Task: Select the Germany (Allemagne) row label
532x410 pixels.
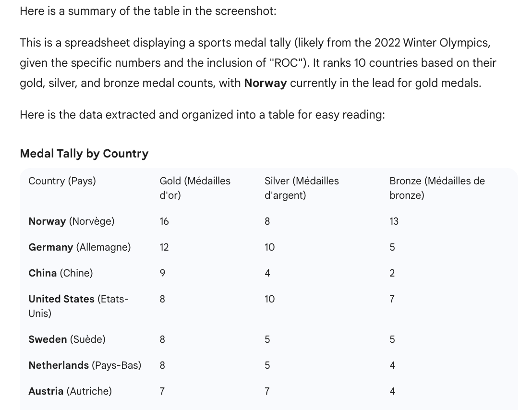Action: 79,247
